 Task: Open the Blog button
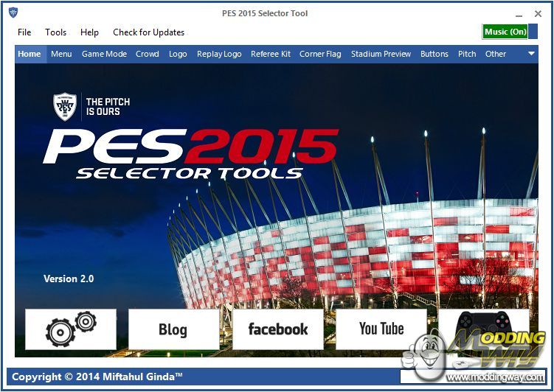[173, 329]
